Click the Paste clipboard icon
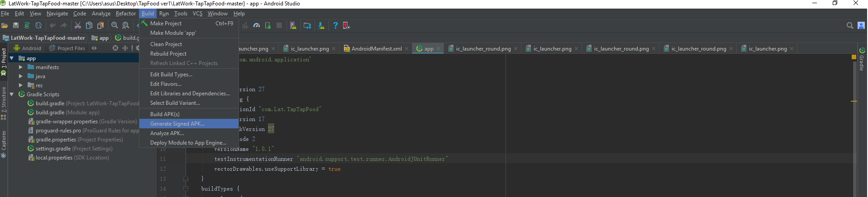868x197 pixels. pyautogui.click(x=100, y=26)
